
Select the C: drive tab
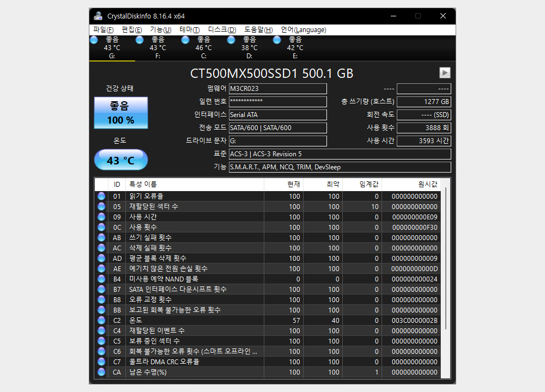(204, 48)
